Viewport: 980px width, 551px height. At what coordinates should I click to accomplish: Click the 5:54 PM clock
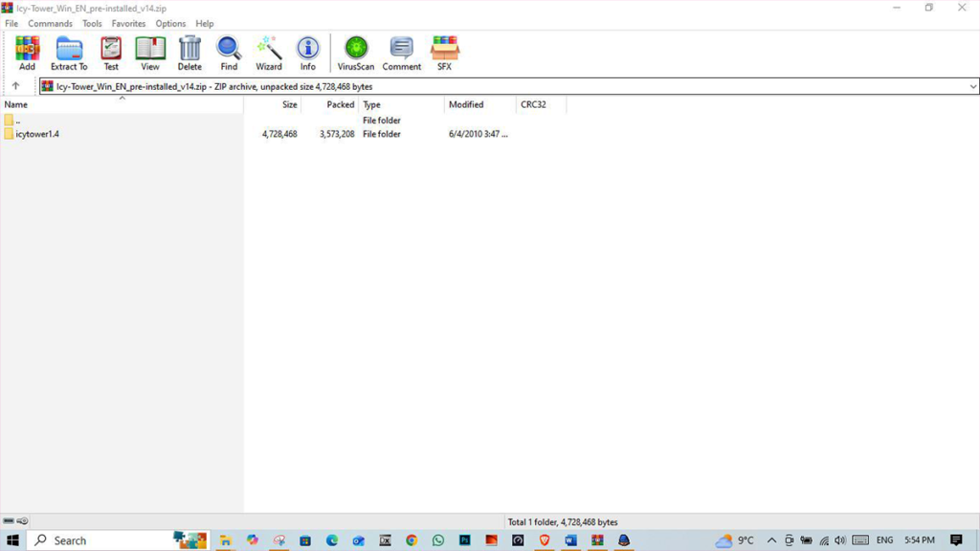tap(920, 540)
